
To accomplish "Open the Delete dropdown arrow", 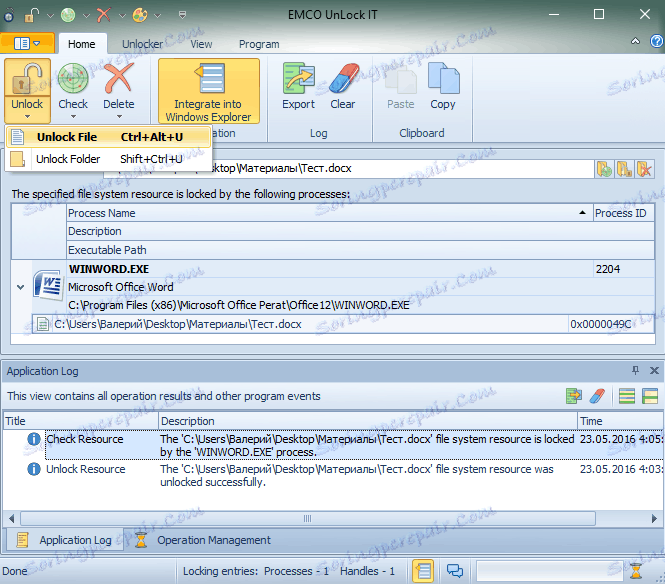I will tap(118, 116).
